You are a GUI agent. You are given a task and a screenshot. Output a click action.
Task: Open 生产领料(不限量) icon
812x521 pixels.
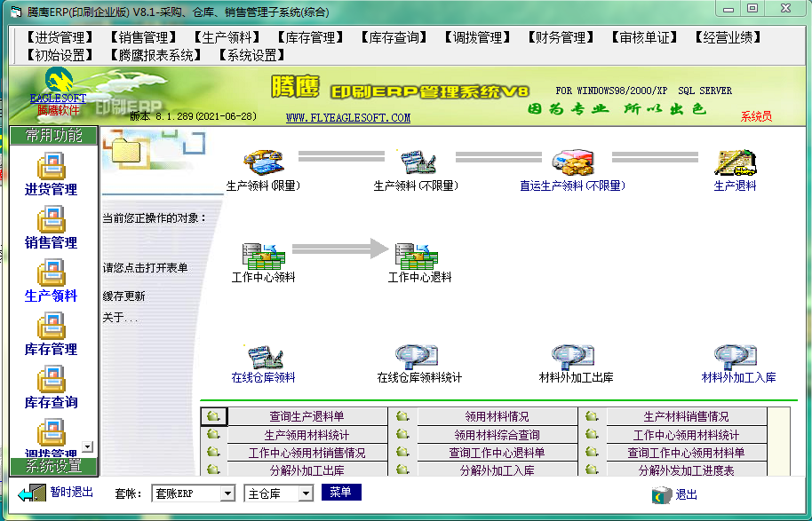pyautogui.click(x=418, y=162)
